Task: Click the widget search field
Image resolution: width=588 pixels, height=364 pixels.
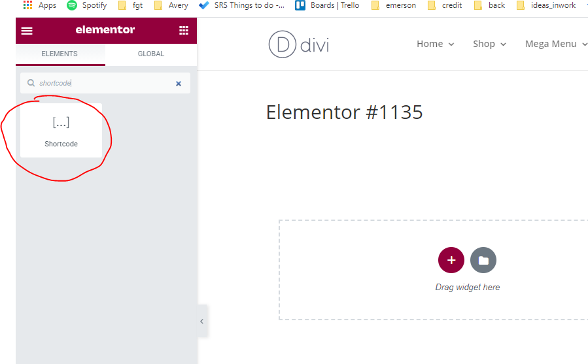Action: click(x=105, y=83)
